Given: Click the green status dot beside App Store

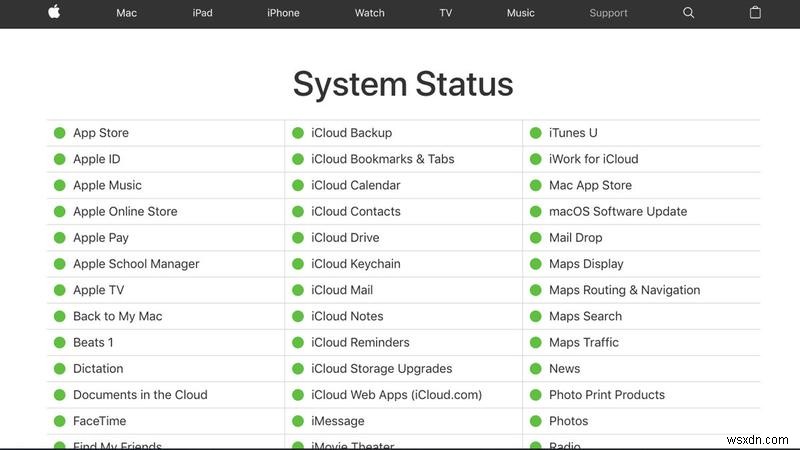Looking at the screenshot, I should coord(59,133).
